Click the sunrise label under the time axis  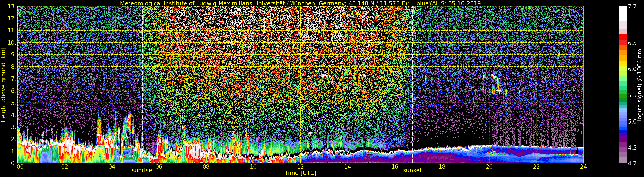point(142,171)
